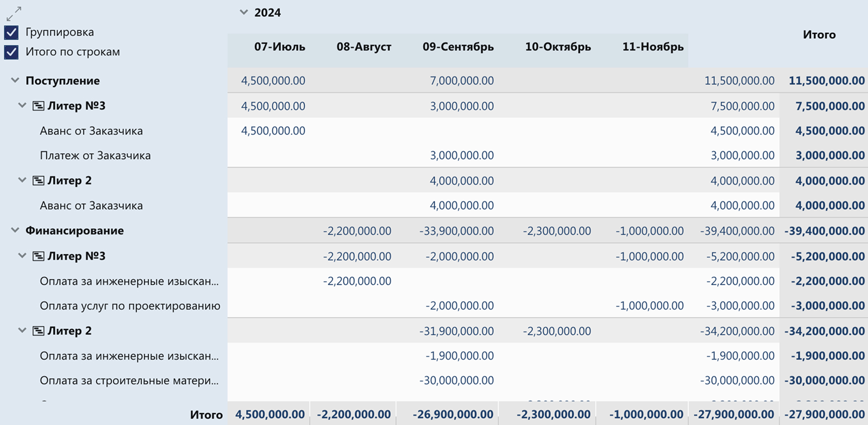Click the Литер 2 project icon under Поступление
Viewport: 868px width, 425px height.
coord(38,181)
